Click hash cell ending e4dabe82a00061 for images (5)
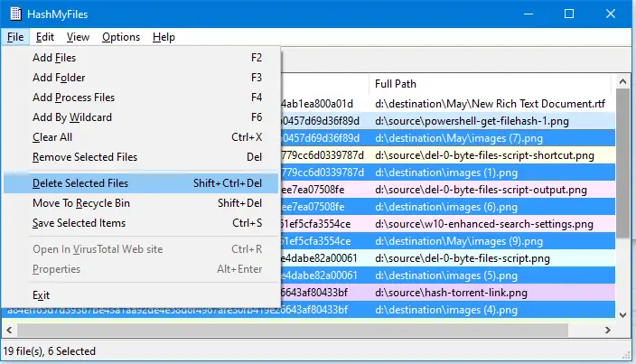The height and width of the screenshot is (364, 636). 319,275
